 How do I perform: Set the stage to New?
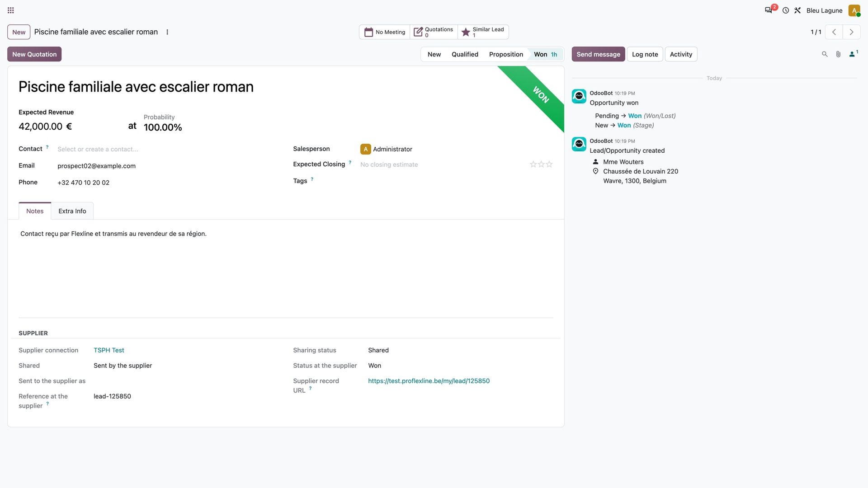click(x=434, y=54)
